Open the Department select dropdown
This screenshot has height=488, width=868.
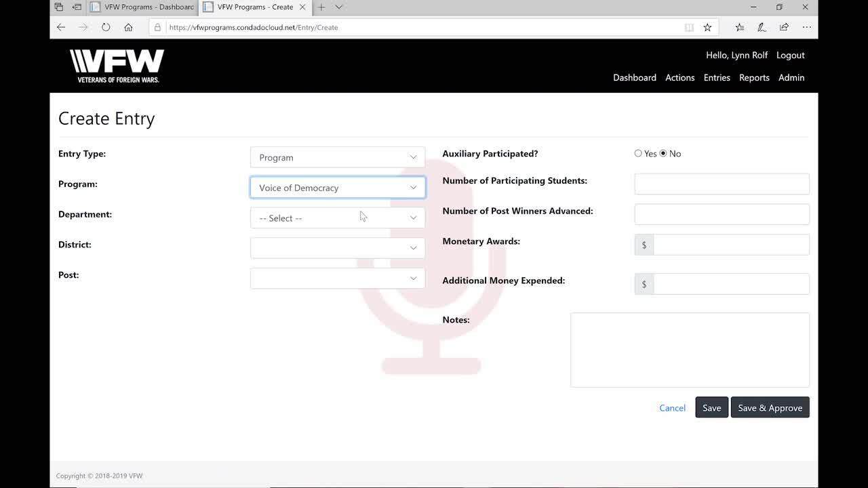pyautogui.click(x=337, y=218)
